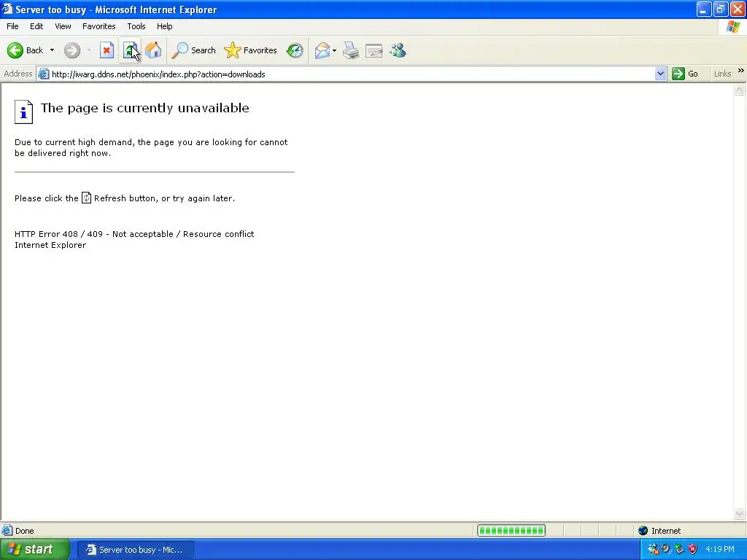Click the second system tray icon

coord(666,550)
